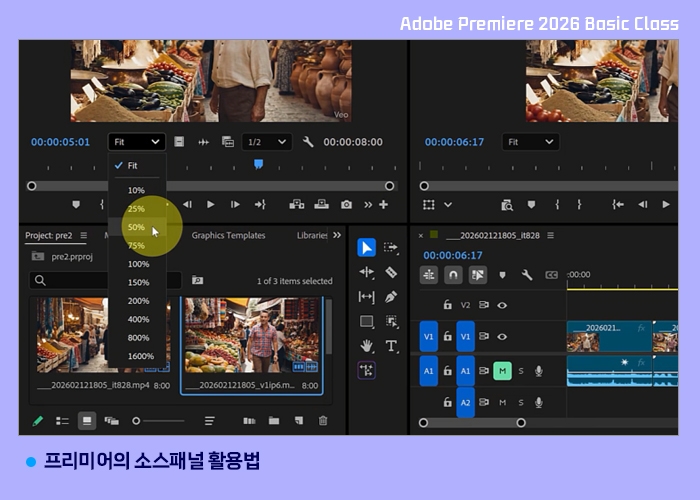
Task: Open program monitor Fit zoom dropdown
Action: point(530,142)
